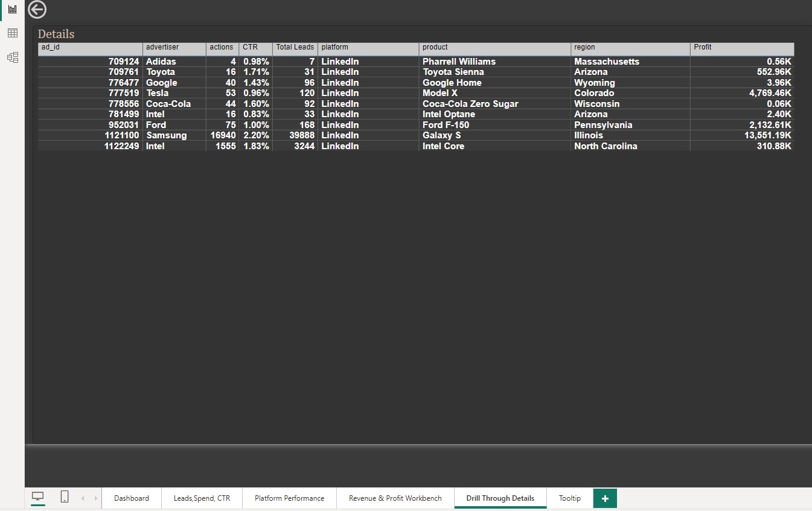The height and width of the screenshot is (511, 812).
Task: Sort by CTR column header
Action: 256,48
